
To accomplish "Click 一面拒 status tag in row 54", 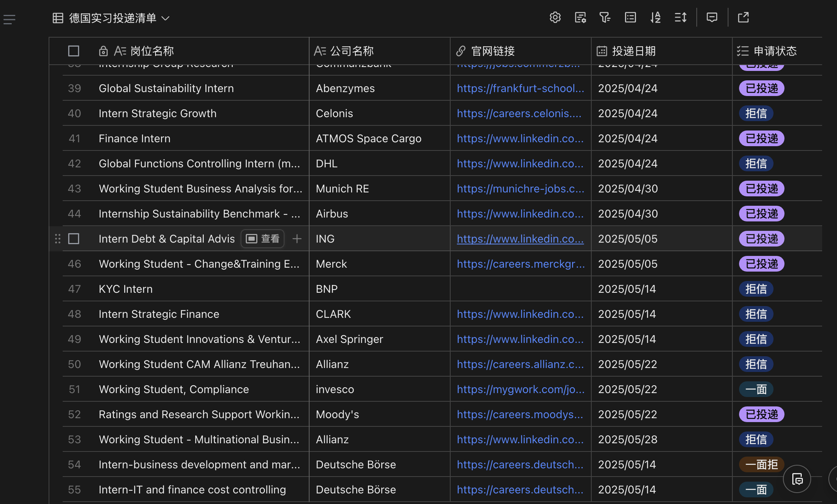I will (x=761, y=464).
